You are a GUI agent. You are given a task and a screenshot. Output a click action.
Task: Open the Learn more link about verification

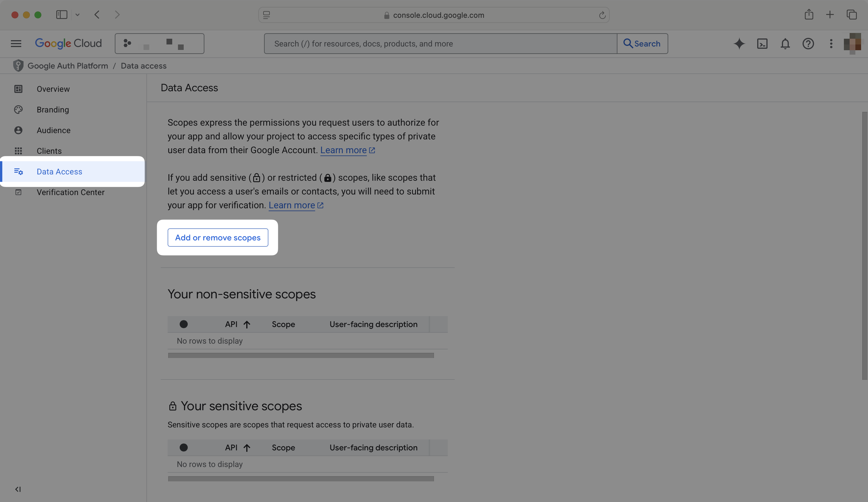point(292,205)
